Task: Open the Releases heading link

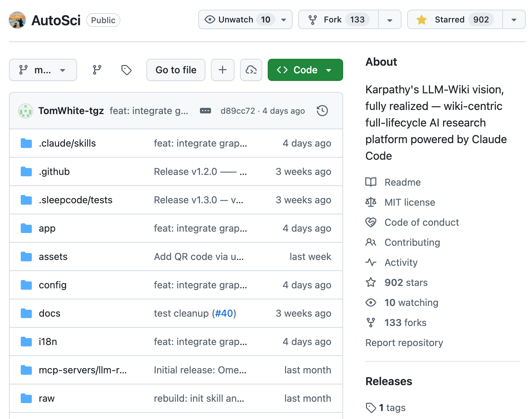Action: tap(389, 381)
